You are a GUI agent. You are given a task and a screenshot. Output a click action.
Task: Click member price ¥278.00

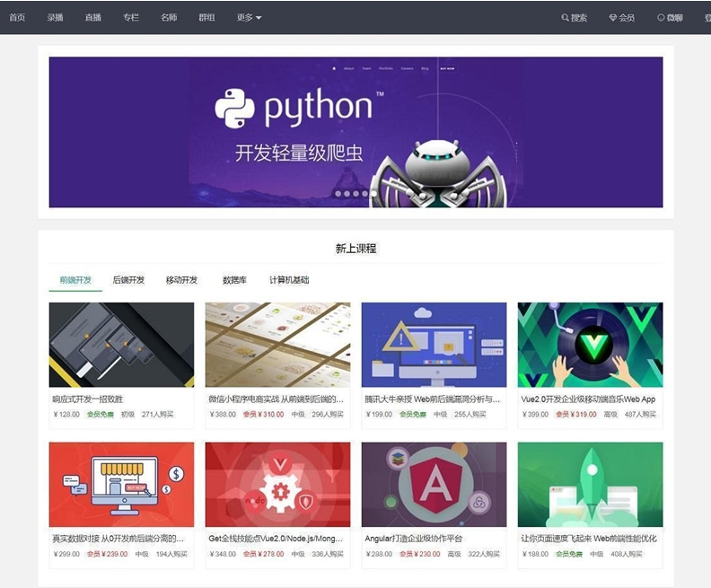click(x=263, y=554)
